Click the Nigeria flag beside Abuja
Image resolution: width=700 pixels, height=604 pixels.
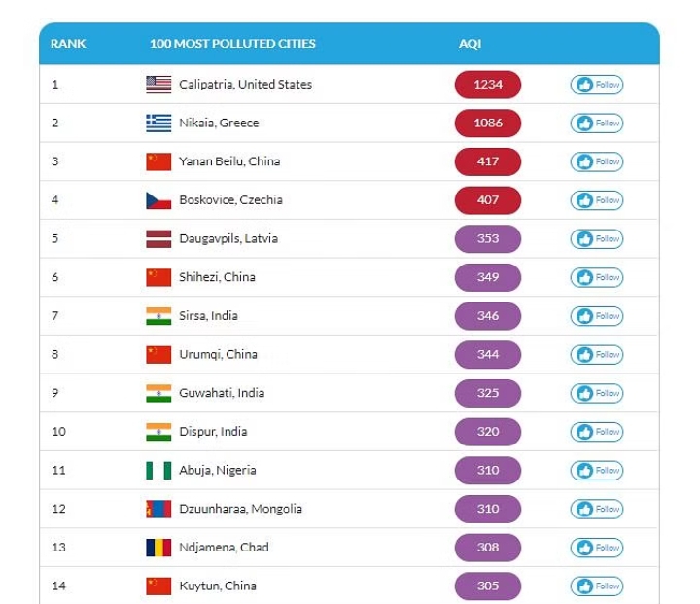click(158, 471)
